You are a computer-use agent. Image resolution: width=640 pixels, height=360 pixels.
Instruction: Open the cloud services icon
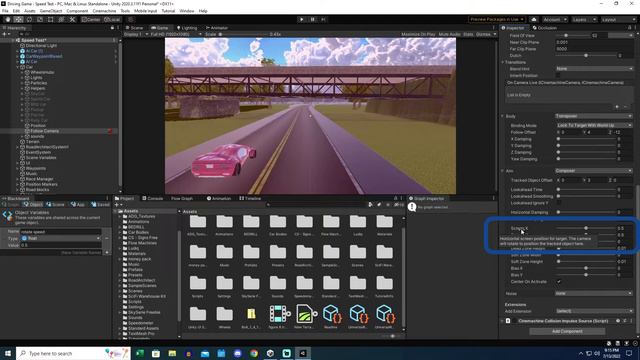click(533, 19)
